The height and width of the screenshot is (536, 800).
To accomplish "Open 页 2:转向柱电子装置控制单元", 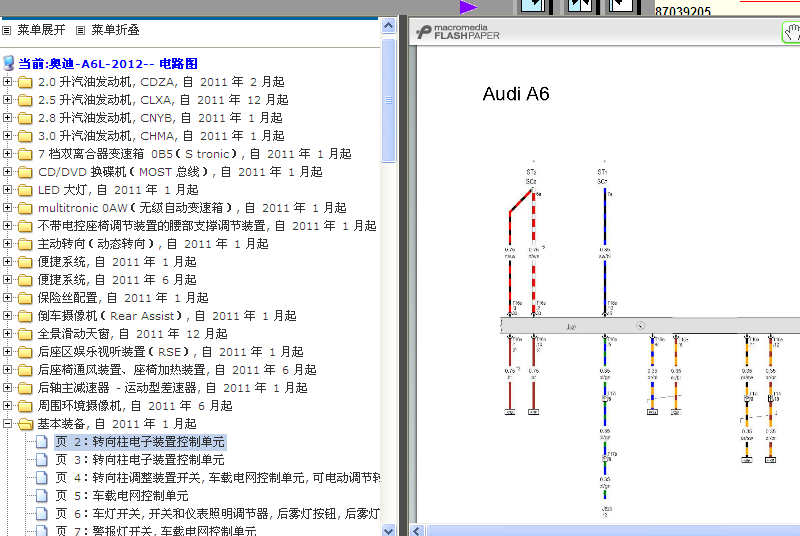I will pyautogui.click(x=140, y=442).
